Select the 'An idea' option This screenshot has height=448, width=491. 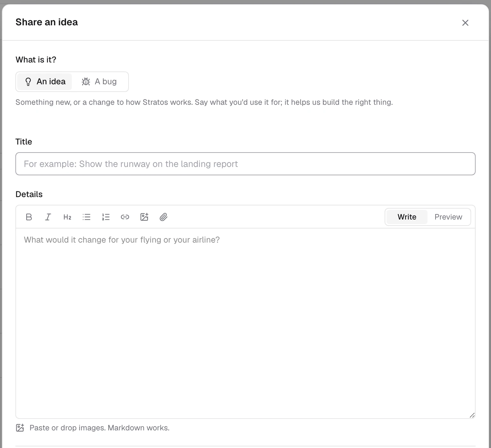[x=45, y=82]
